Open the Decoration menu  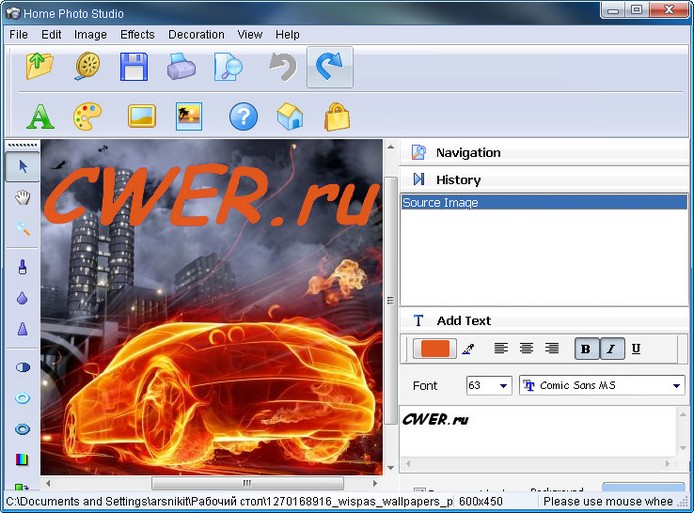point(196,34)
